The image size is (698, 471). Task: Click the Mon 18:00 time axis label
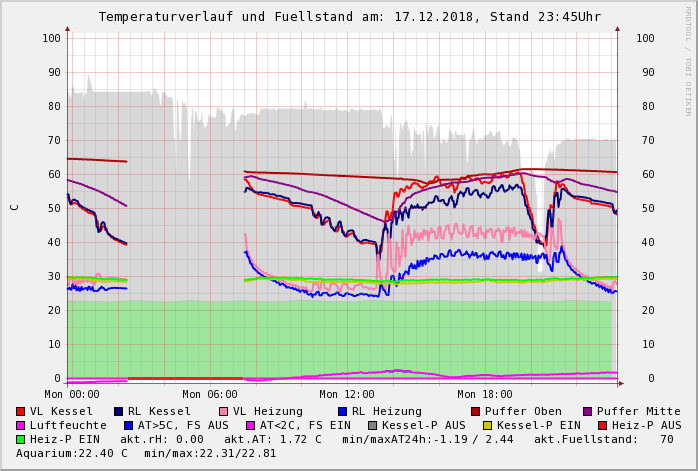tap(485, 394)
